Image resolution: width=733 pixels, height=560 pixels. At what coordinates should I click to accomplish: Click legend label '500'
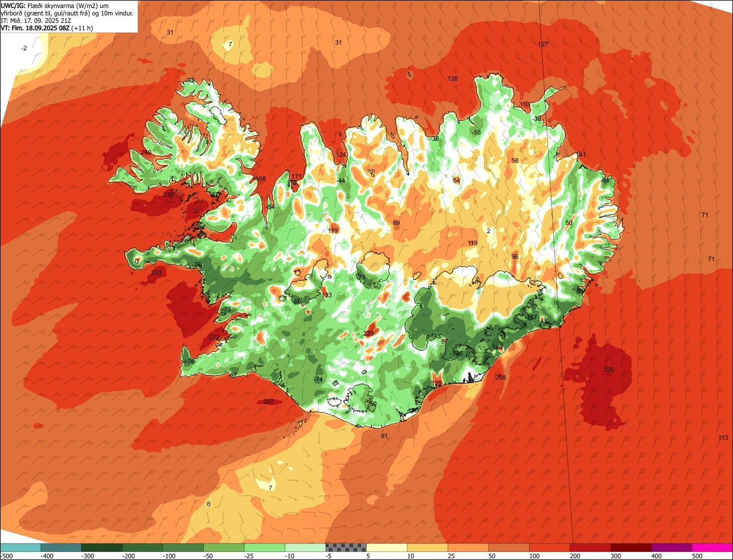(697, 555)
